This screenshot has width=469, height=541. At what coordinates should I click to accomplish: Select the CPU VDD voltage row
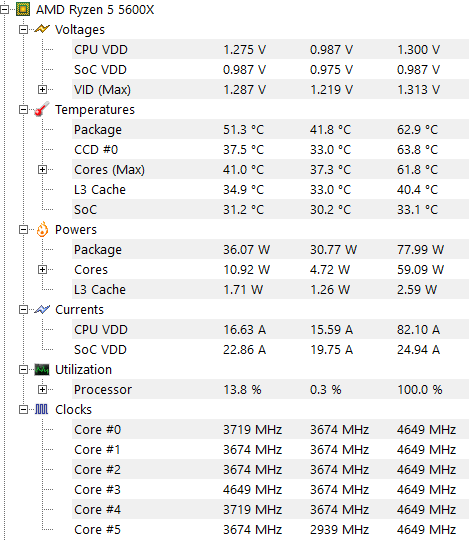[x=270, y=49]
